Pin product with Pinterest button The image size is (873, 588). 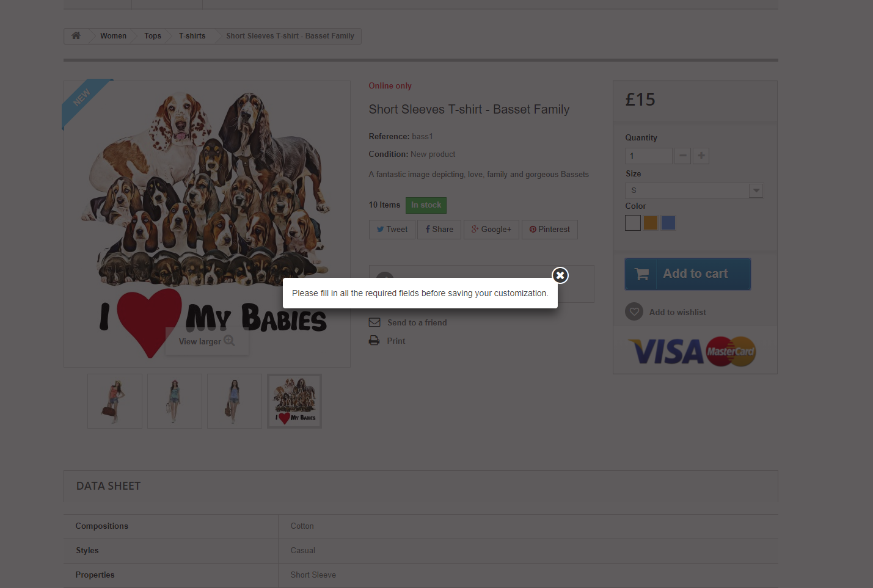550,230
